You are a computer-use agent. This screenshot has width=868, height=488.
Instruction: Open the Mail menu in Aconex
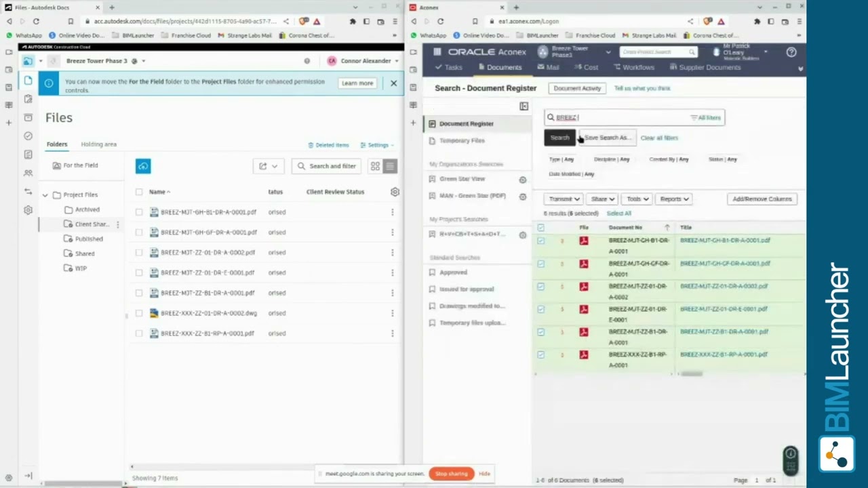[x=548, y=67]
